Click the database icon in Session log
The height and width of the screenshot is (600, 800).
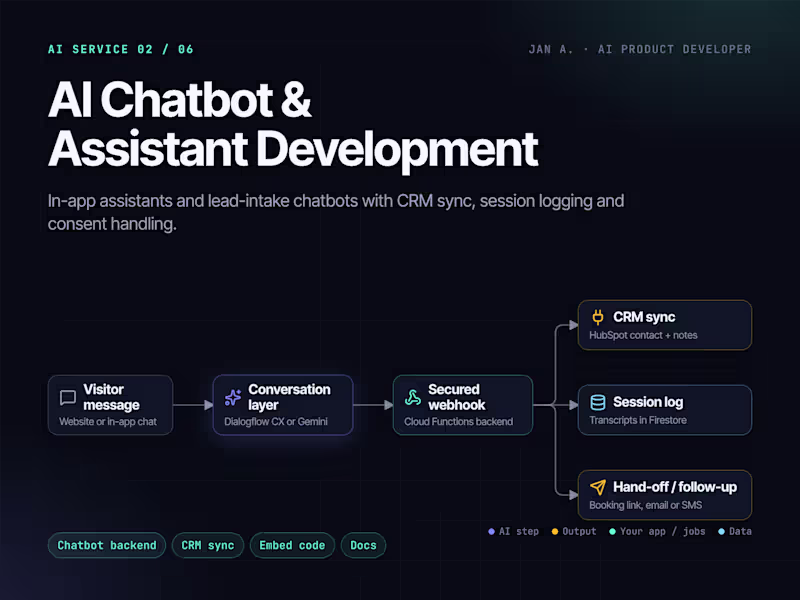pyautogui.click(x=597, y=402)
